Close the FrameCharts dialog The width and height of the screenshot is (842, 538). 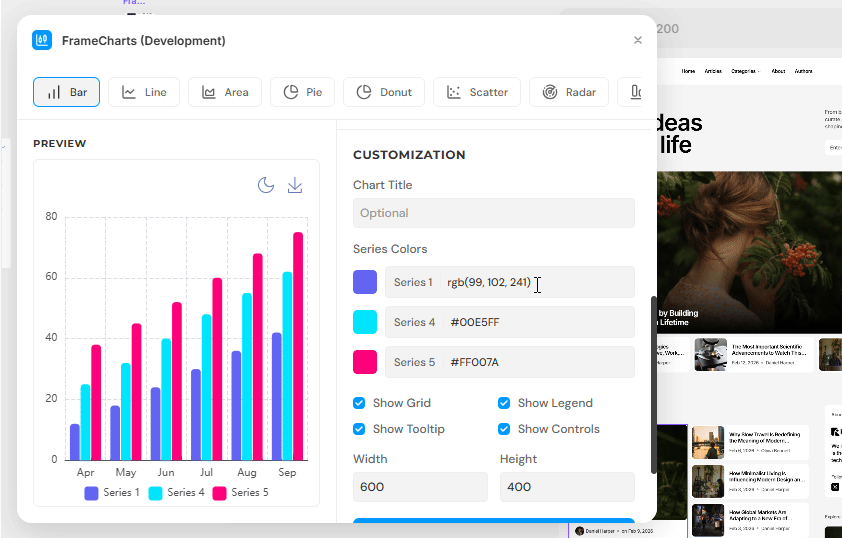(x=637, y=40)
